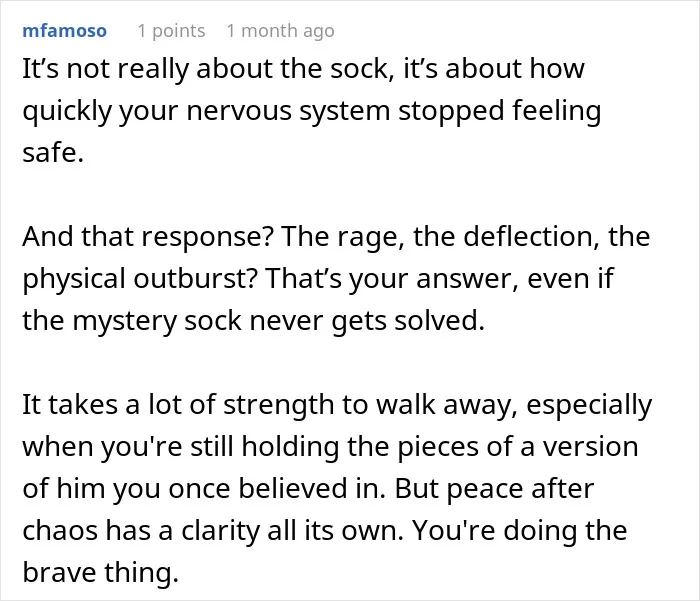The height and width of the screenshot is (601, 700).
Task: Click the line starting "It takes a lot of strength"
Action: pyautogui.click(x=337, y=405)
